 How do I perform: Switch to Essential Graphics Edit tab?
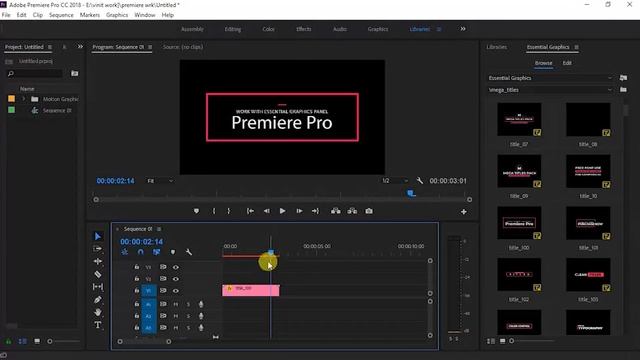[567, 63]
